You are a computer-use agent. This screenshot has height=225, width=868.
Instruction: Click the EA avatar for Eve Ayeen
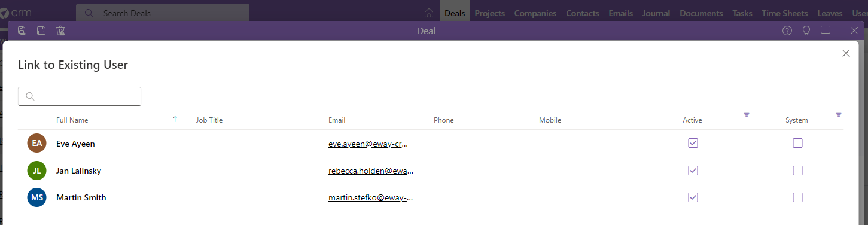pos(37,144)
